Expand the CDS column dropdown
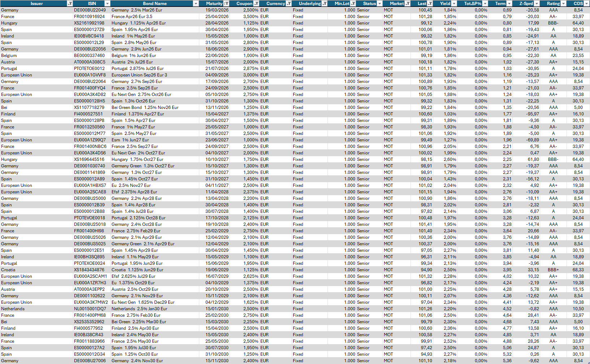The image size is (590, 364). point(586,4)
